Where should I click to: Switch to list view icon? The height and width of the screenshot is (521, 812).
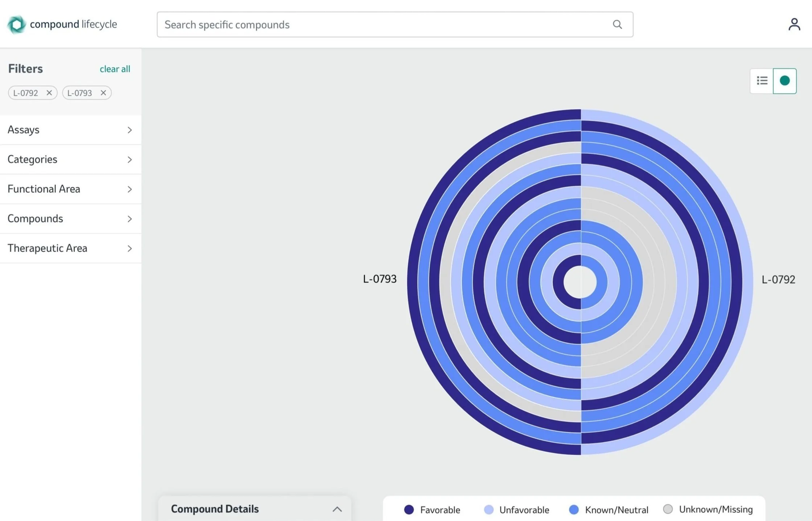(x=762, y=81)
